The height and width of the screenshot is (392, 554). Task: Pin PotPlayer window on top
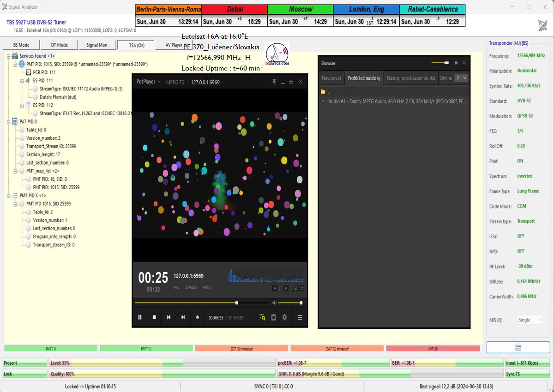click(x=274, y=82)
